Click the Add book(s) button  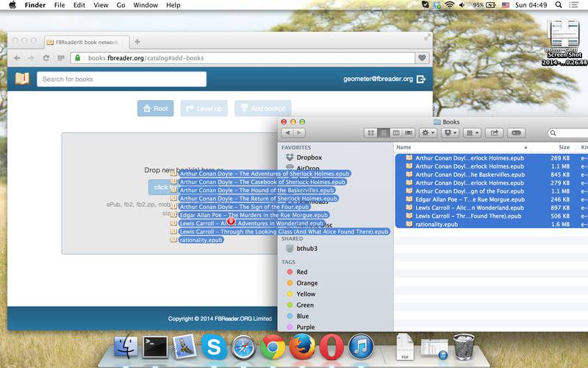click(x=263, y=108)
